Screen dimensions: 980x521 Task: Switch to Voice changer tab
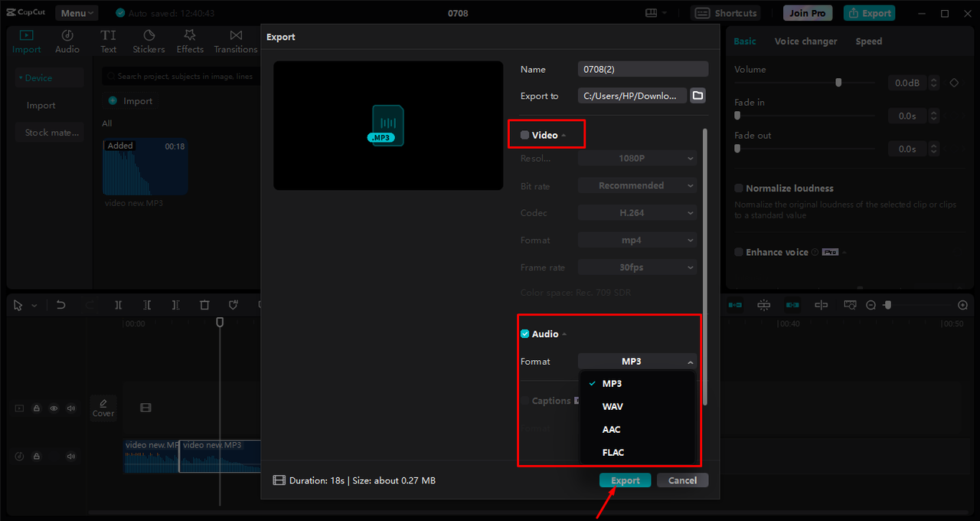click(805, 41)
